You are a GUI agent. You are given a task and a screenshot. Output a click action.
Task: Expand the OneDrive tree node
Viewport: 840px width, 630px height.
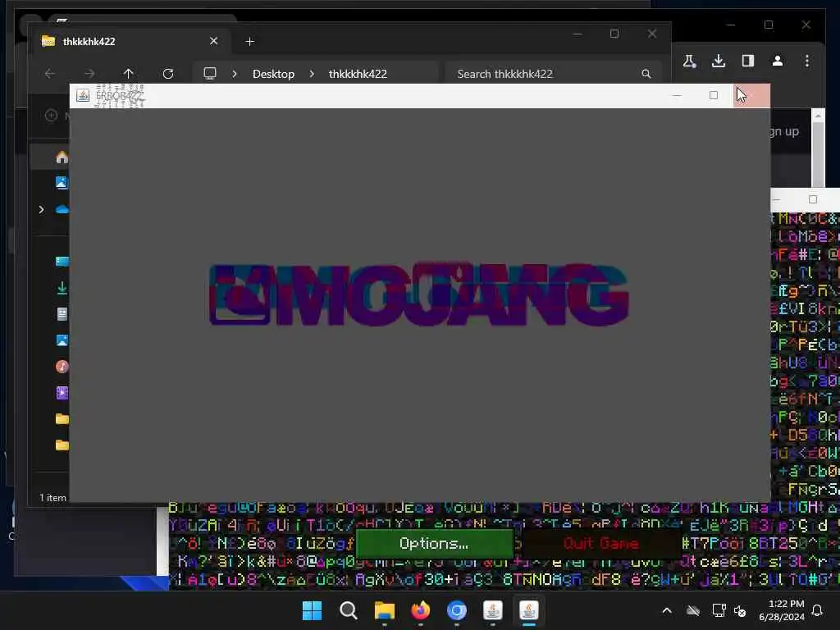(x=42, y=209)
